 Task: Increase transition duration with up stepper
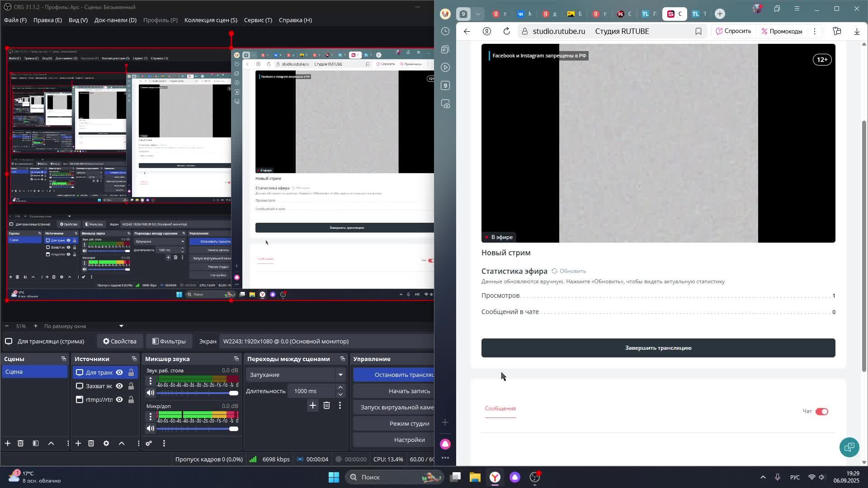tap(340, 388)
